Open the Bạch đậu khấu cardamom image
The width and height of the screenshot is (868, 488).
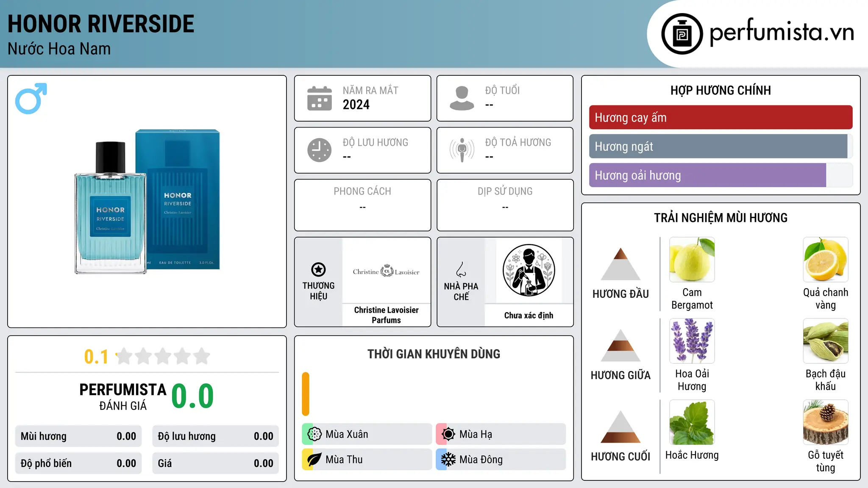[826, 341]
